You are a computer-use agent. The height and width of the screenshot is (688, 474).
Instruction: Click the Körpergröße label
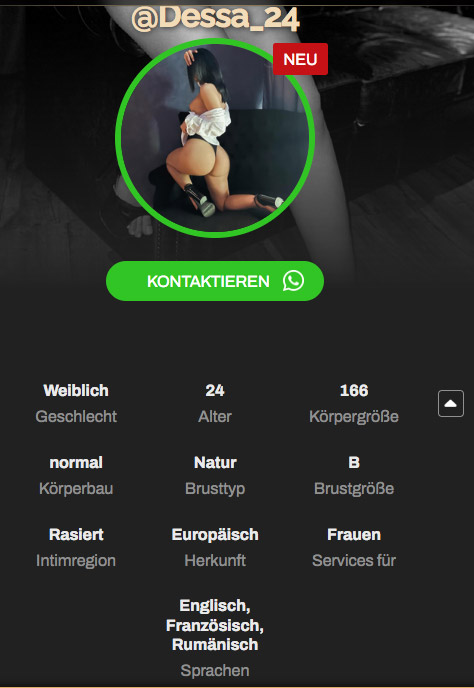354,416
